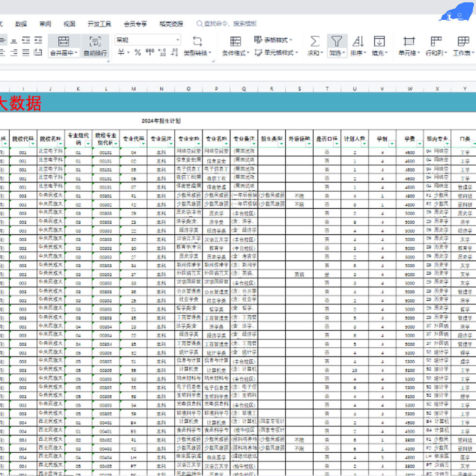Click the 英语 cell in 外语语种 column
This screenshot has height=476, width=476.
click(299, 275)
